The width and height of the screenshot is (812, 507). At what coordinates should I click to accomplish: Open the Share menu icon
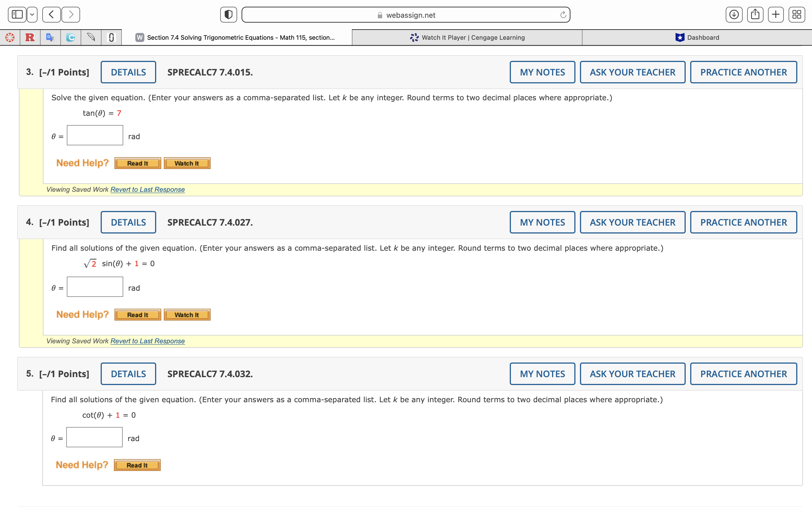click(x=755, y=14)
